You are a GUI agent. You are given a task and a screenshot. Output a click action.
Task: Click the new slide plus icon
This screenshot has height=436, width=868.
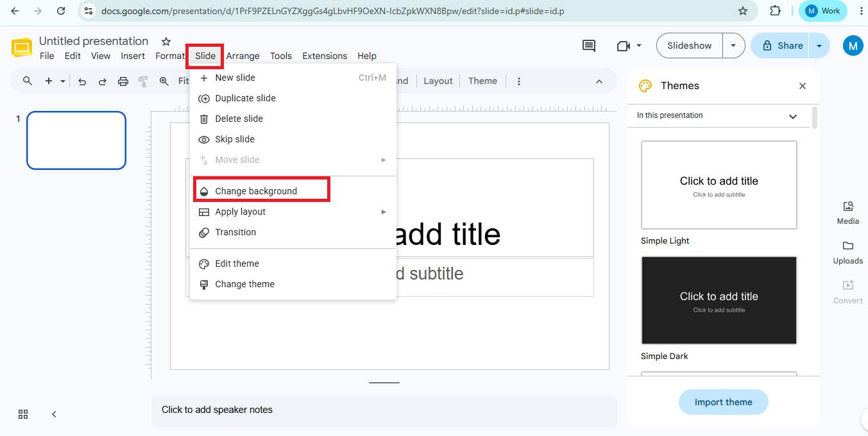point(49,81)
